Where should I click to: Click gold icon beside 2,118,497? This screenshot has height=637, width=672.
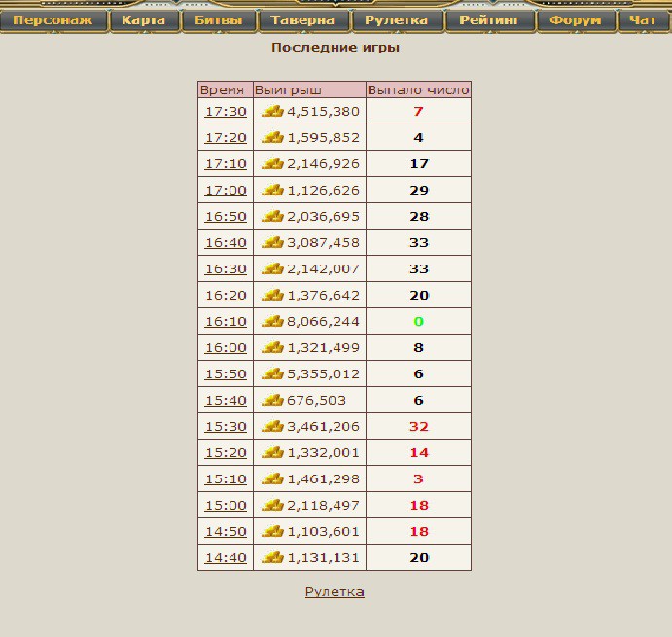point(272,505)
